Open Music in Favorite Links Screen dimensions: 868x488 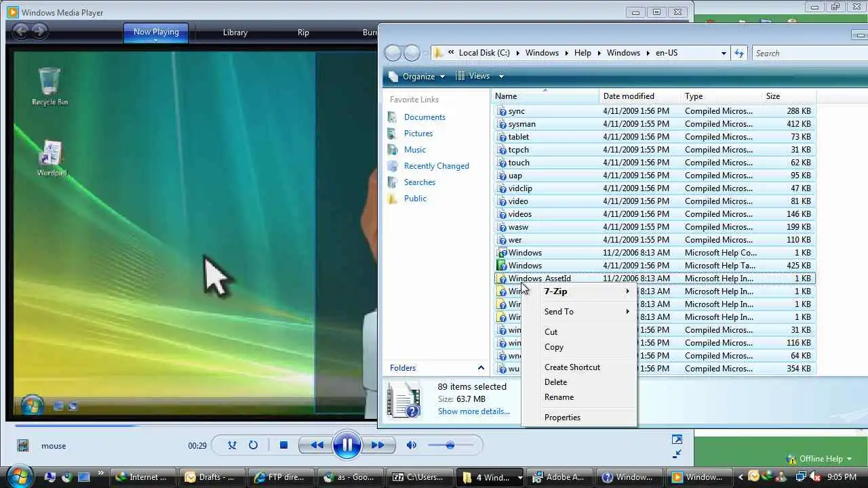pos(415,150)
